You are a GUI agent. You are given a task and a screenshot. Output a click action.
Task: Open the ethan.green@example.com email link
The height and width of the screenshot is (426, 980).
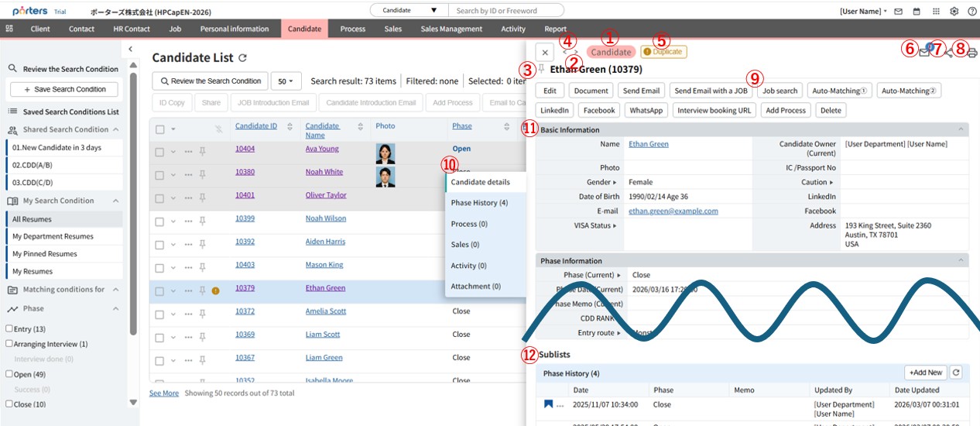point(673,211)
